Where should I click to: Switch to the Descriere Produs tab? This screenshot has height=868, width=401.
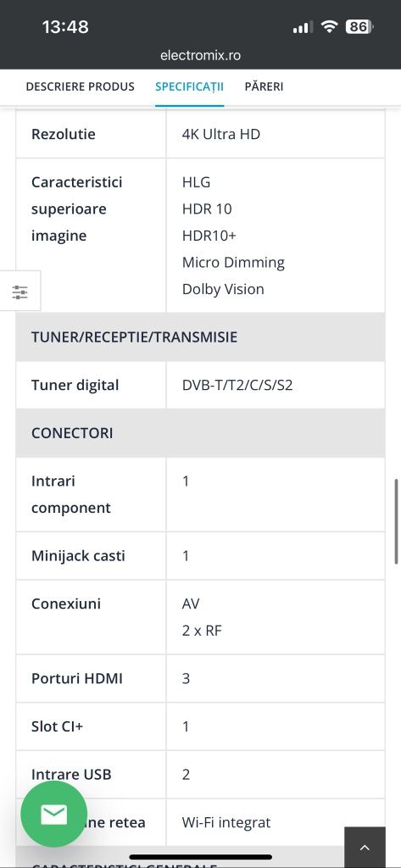click(x=81, y=86)
